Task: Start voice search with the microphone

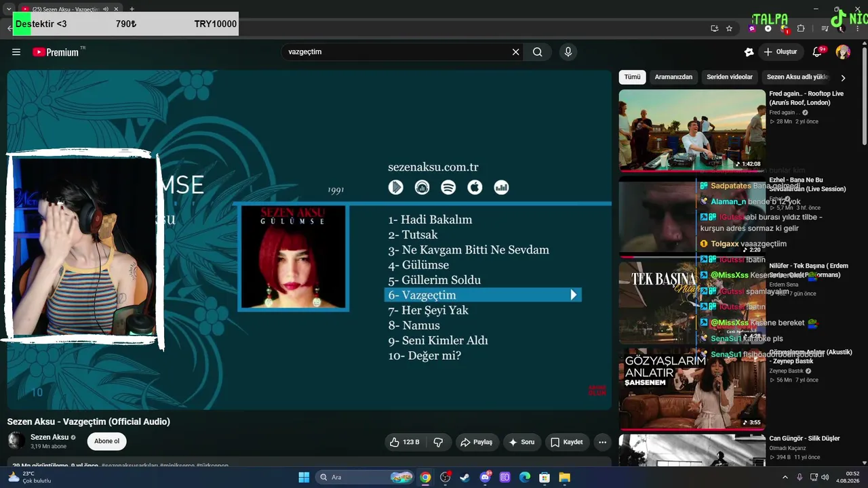Action: click(568, 52)
